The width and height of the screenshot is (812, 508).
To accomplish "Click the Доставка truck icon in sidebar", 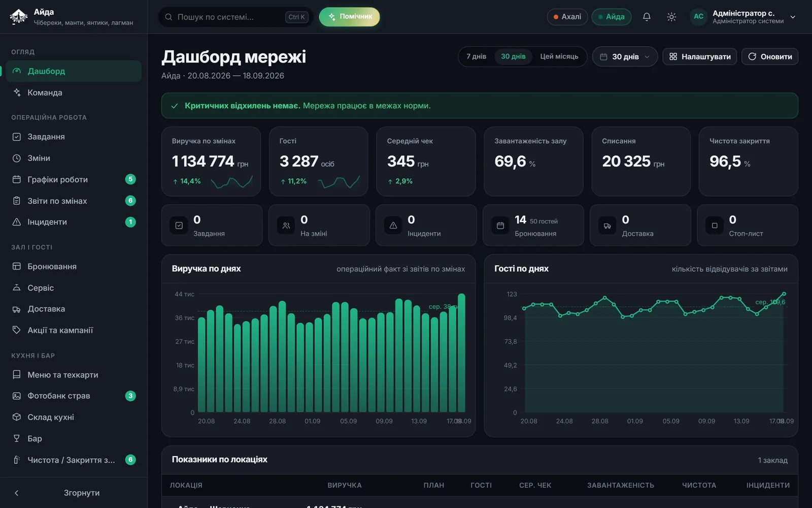I will 17,309.
